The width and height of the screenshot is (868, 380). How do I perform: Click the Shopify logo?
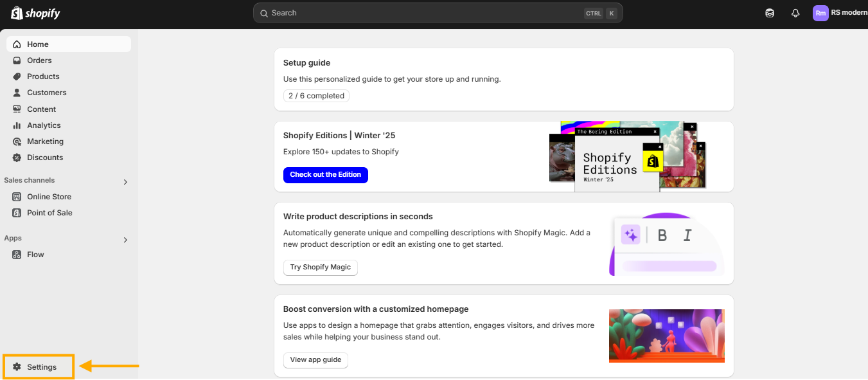35,13
